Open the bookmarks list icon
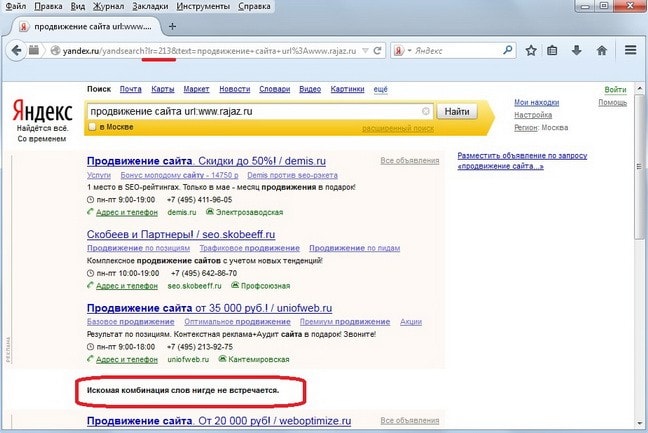The height and width of the screenshot is (433, 648). coord(552,50)
